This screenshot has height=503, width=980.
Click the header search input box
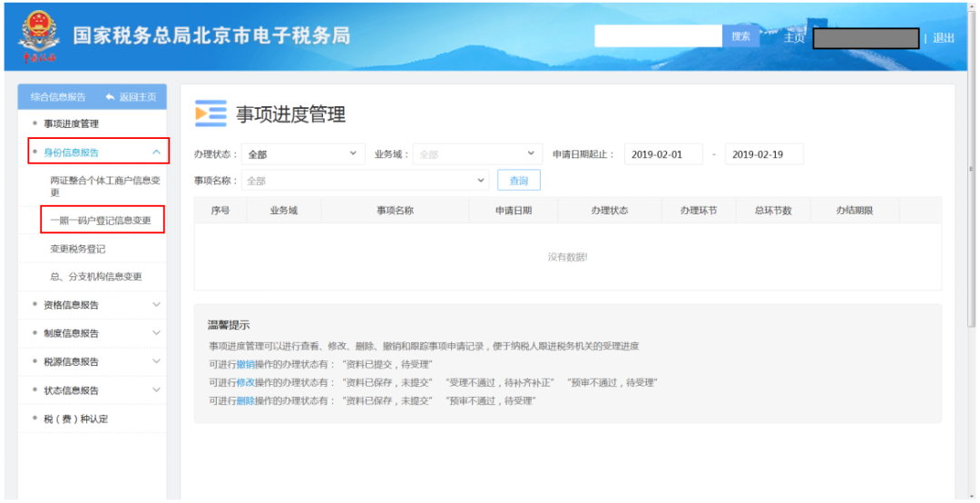tap(659, 36)
